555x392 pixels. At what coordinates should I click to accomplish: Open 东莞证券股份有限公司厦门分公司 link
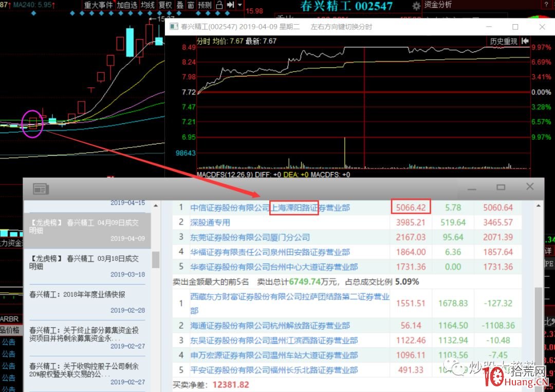click(250, 237)
